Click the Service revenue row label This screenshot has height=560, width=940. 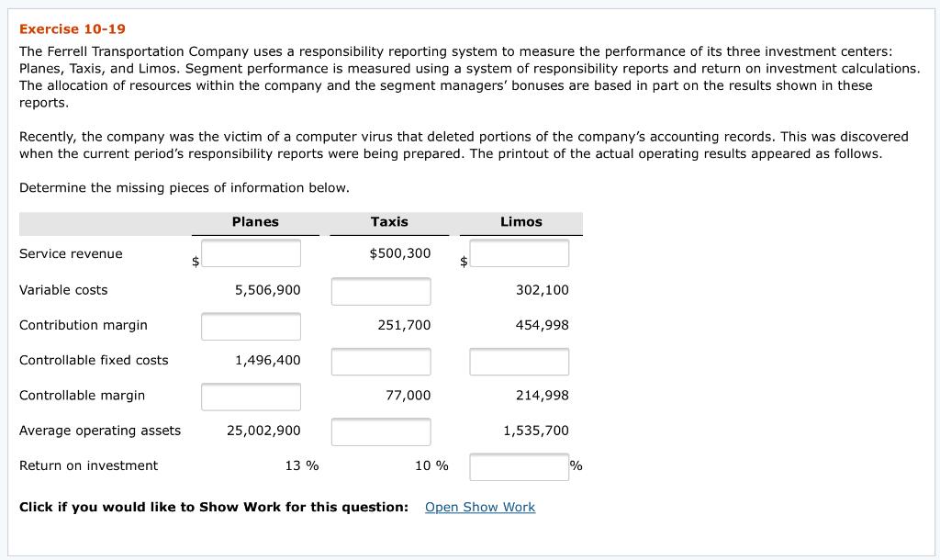tap(71, 253)
